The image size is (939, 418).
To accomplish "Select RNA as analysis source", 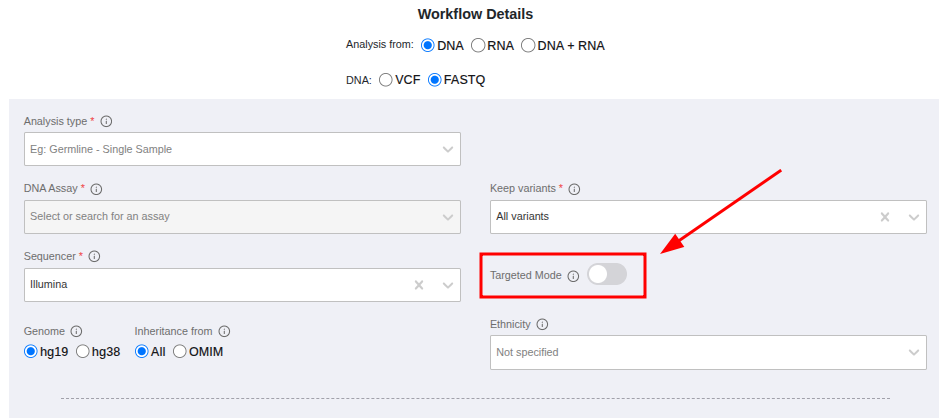I will click(478, 45).
